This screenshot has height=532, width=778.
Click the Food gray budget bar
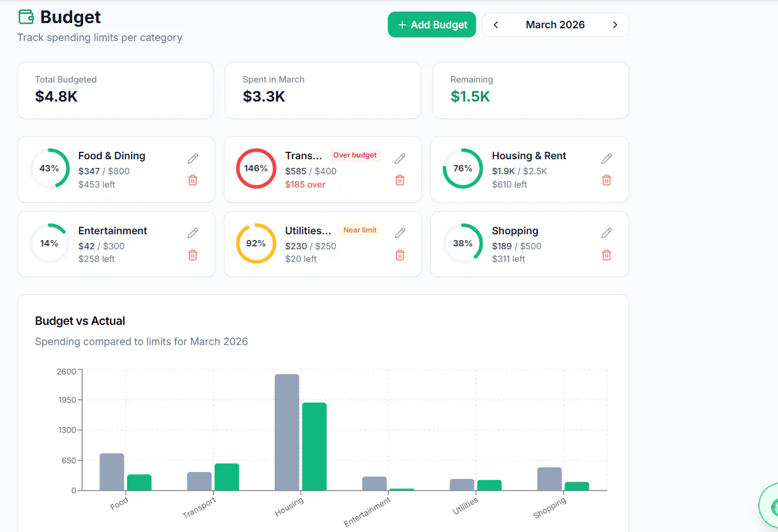[x=112, y=472]
